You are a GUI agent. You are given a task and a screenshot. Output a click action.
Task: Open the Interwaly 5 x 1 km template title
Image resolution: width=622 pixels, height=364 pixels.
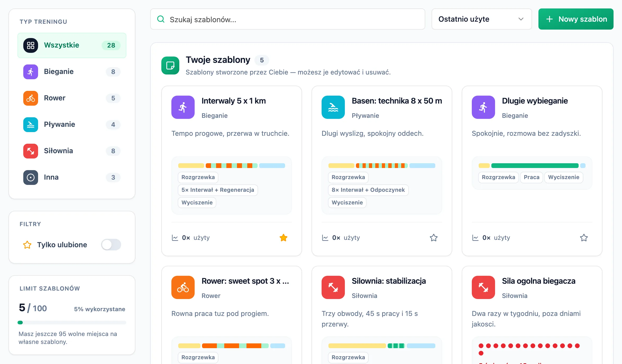tap(234, 101)
